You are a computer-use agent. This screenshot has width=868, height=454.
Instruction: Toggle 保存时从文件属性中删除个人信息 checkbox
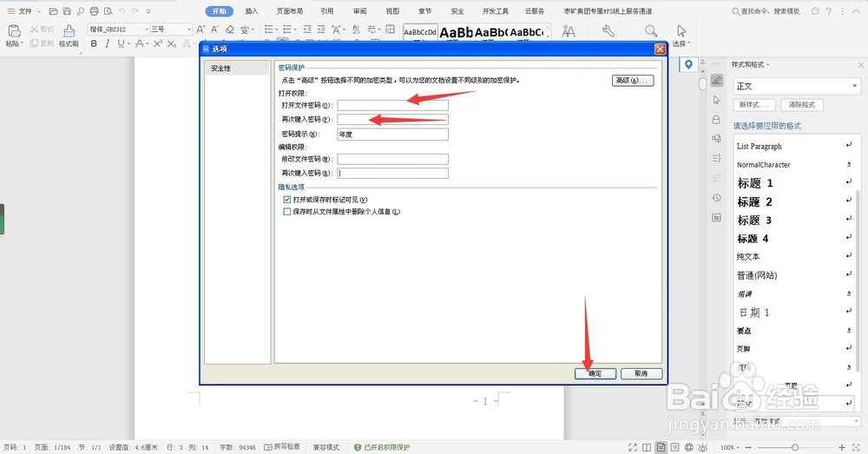286,212
